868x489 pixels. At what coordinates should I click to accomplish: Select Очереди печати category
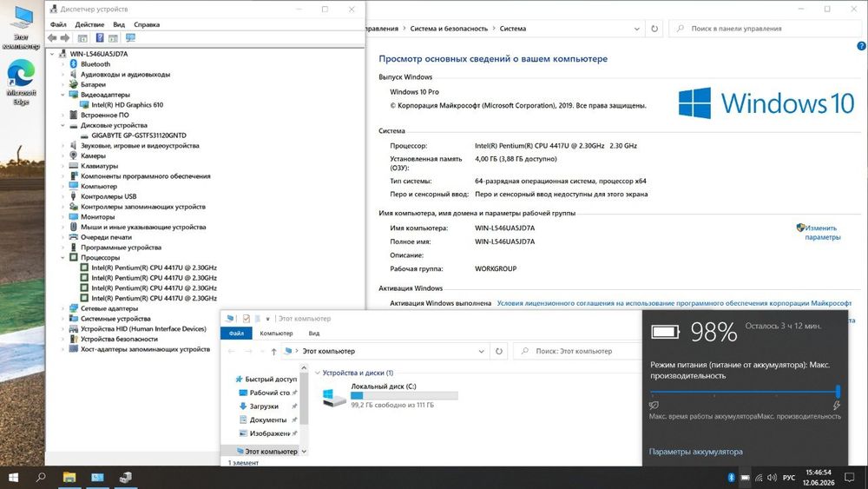pos(106,237)
